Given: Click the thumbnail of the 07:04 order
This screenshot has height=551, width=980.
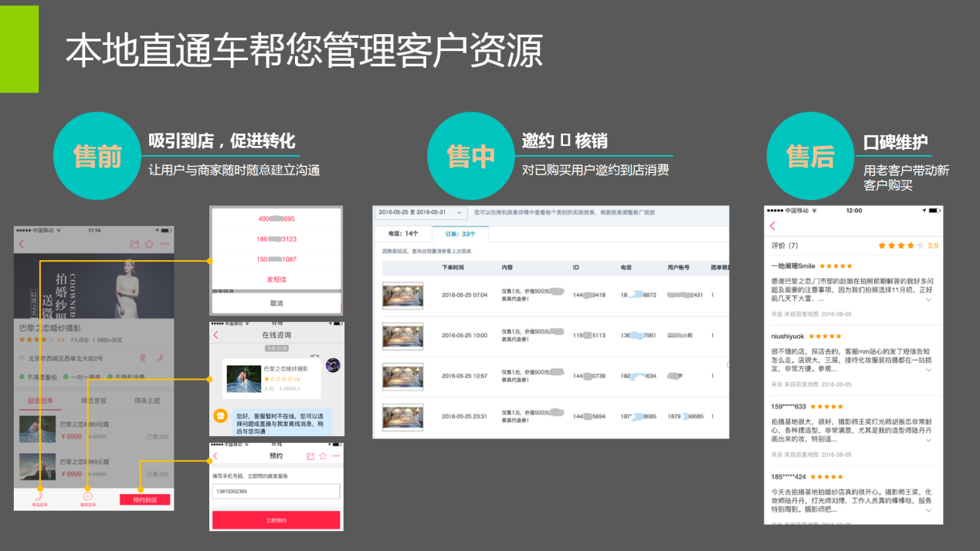Looking at the screenshot, I should pos(402,296).
